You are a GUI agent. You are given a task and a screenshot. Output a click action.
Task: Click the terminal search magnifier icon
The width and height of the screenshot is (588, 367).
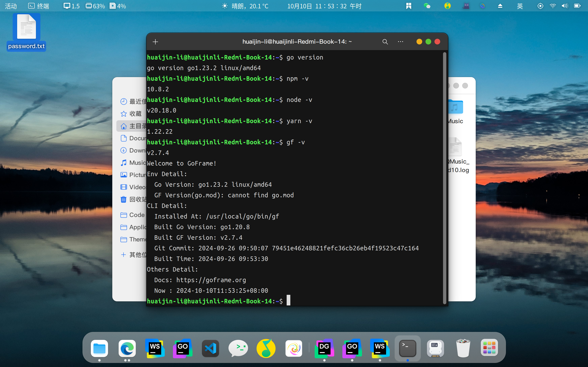tap(385, 42)
